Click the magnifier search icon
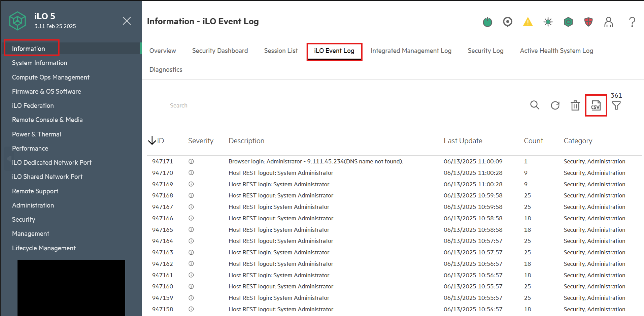 point(535,105)
